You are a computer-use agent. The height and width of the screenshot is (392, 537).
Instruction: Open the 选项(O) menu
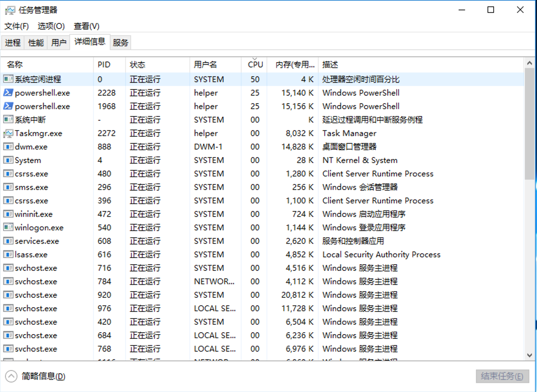[x=51, y=26]
